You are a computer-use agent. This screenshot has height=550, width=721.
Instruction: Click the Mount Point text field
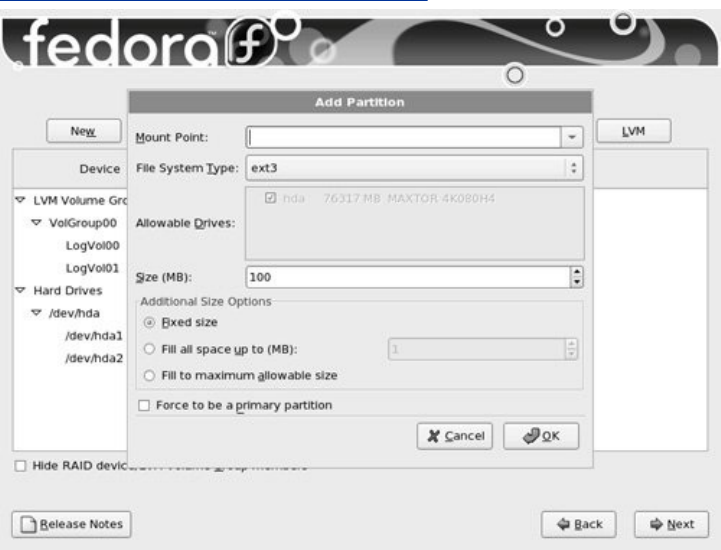[x=404, y=137]
